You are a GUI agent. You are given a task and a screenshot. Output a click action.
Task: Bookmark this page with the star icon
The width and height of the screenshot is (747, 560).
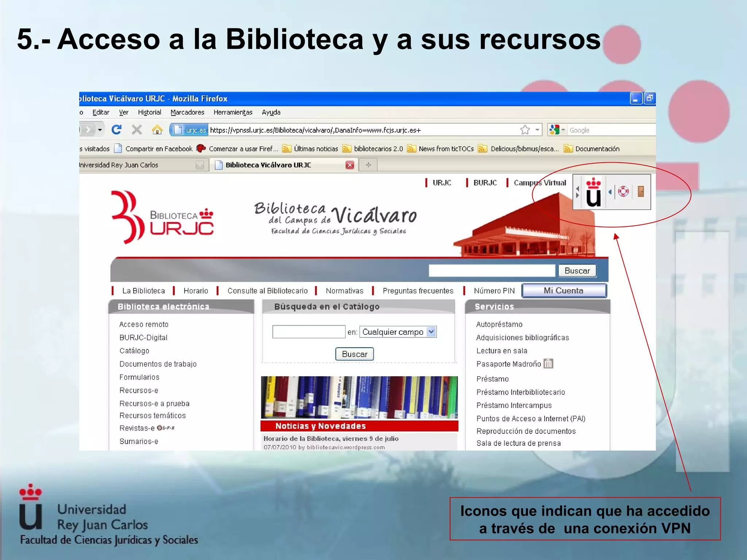[x=525, y=130]
